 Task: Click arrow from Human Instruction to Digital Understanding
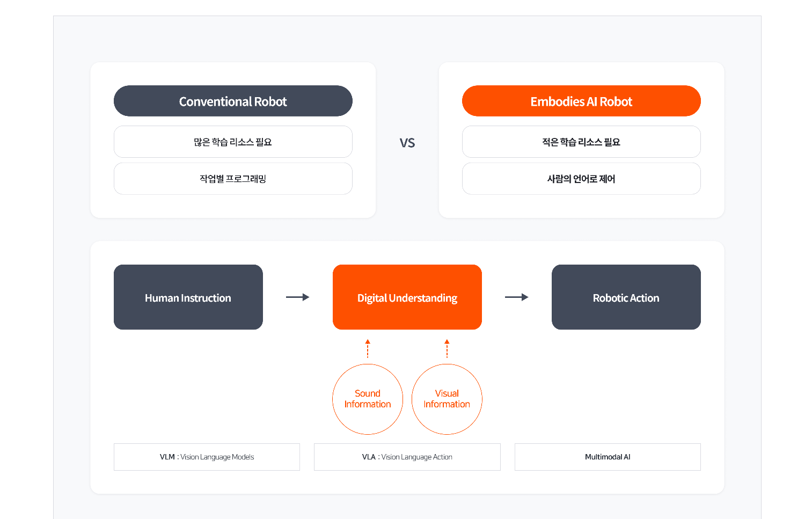pos(298,297)
